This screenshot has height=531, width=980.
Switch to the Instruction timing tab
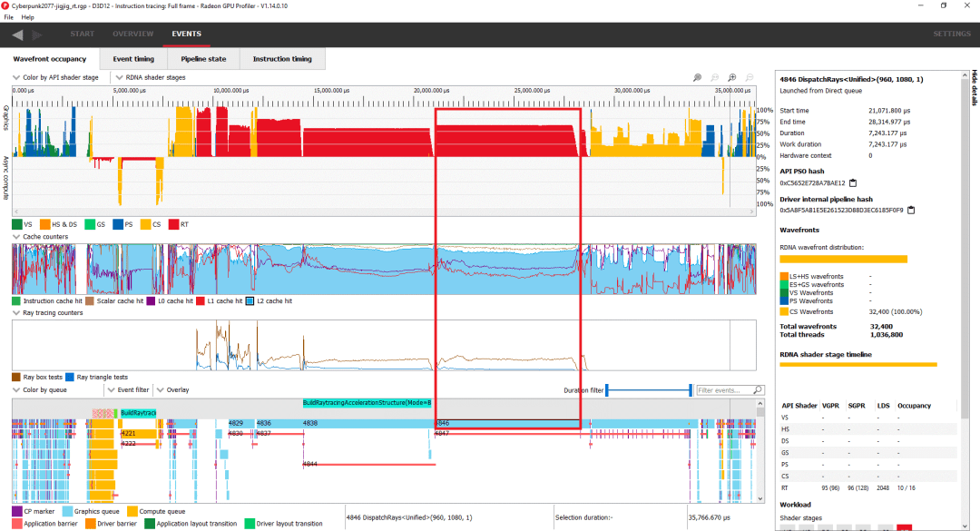click(282, 59)
